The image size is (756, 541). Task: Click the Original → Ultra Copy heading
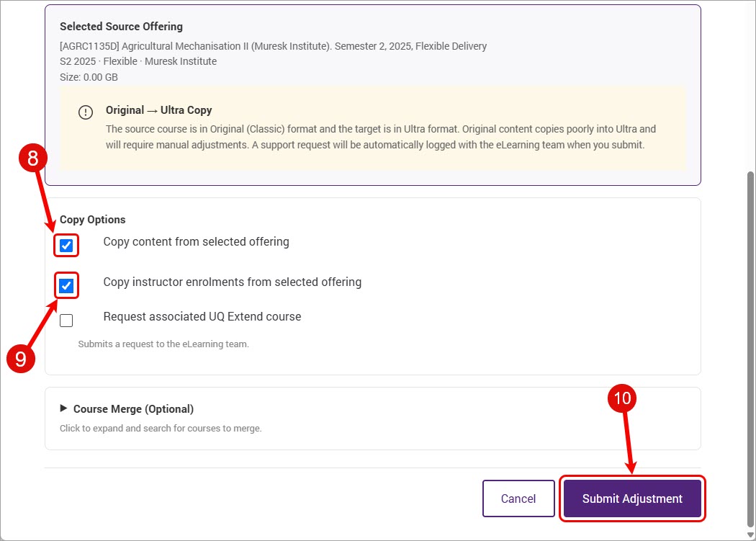click(158, 110)
